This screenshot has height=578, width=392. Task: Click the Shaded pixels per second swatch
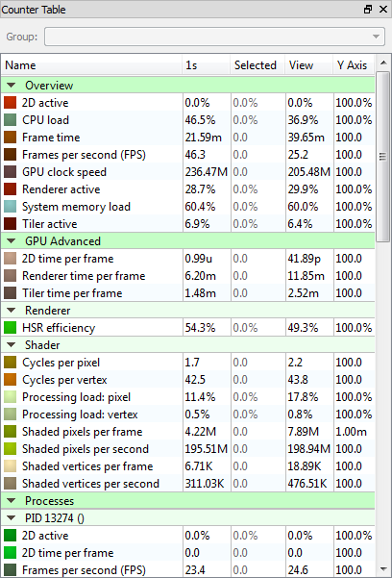click(x=10, y=448)
